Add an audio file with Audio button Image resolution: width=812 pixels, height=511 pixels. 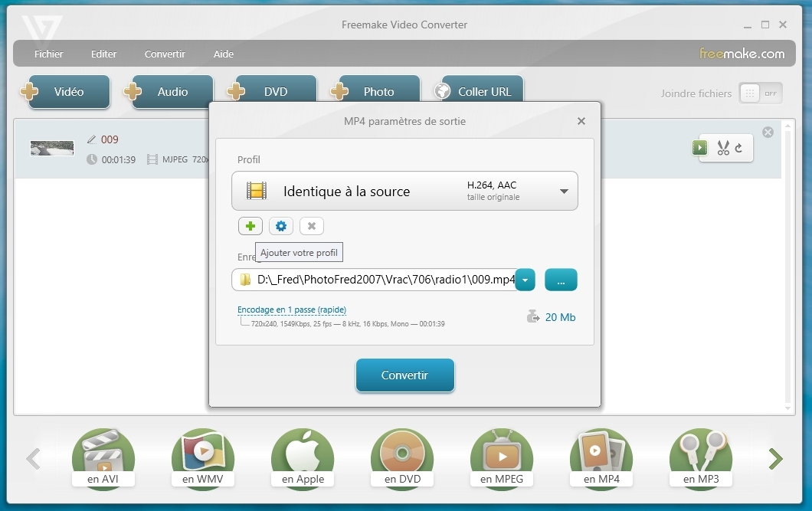168,92
